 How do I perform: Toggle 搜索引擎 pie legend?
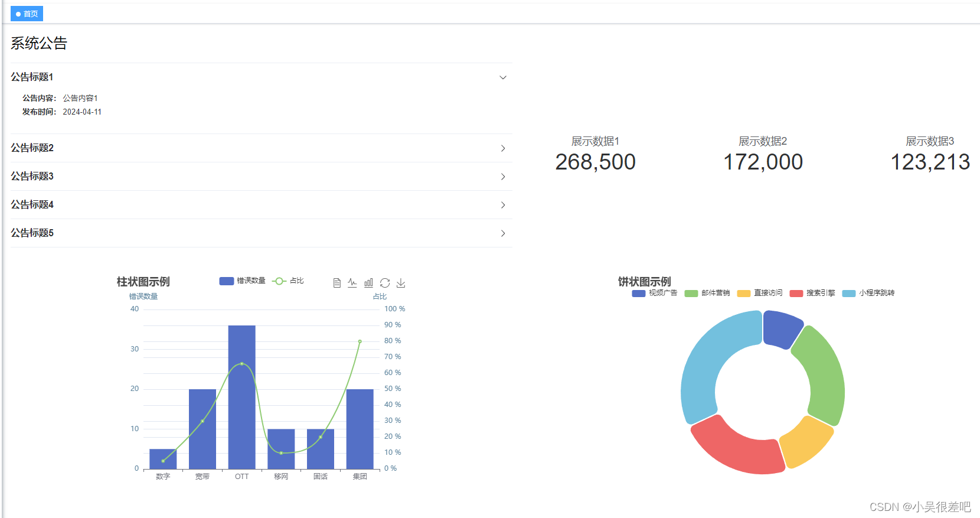point(812,293)
